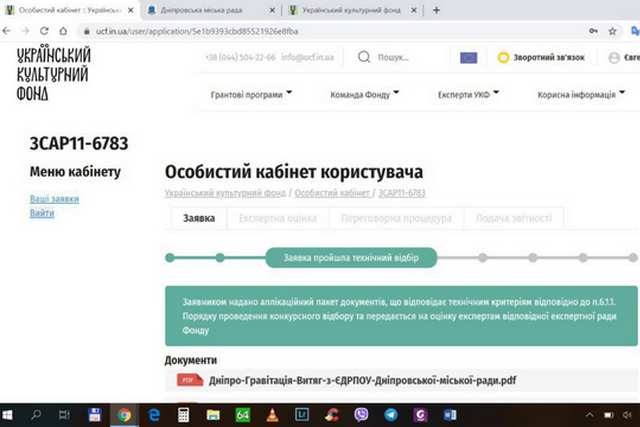Open the PDF icon of Дніпро-Гравітація document
The height and width of the screenshot is (427, 640).
pos(189,380)
